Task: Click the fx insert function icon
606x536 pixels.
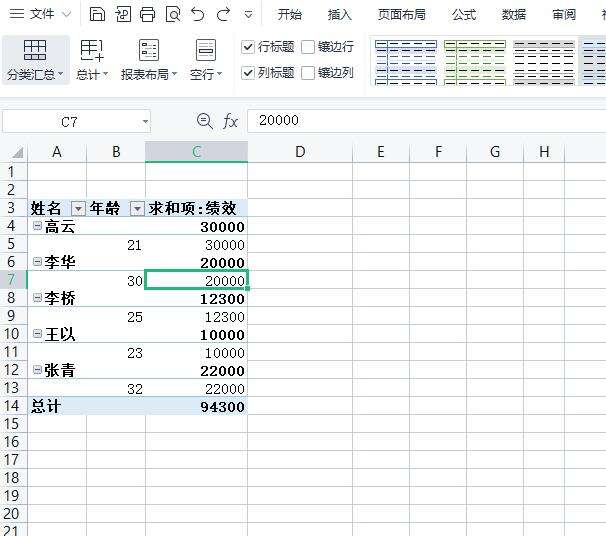Action: click(x=230, y=121)
